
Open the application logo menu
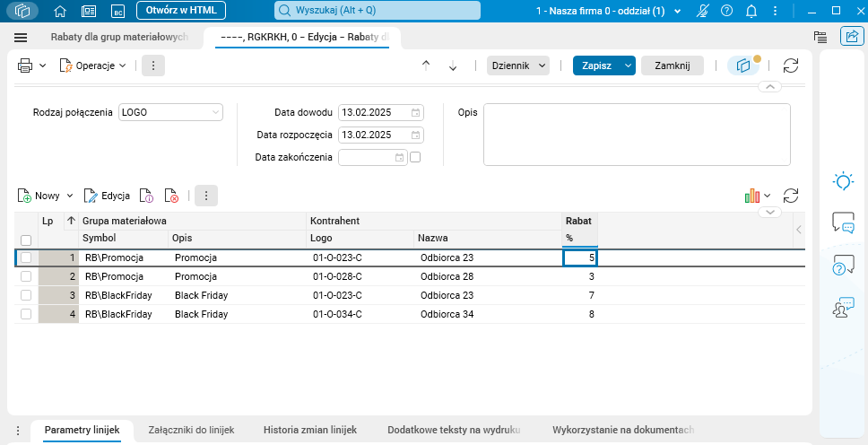click(x=22, y=11)
